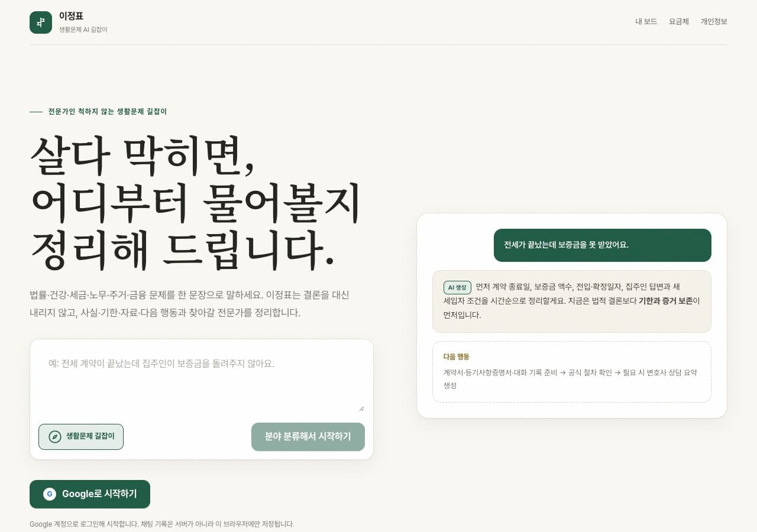Screen dimensions: 757x532
Task: Click the 생활문제 AI 길잡이 tagline
Action: tap(83, 29)
